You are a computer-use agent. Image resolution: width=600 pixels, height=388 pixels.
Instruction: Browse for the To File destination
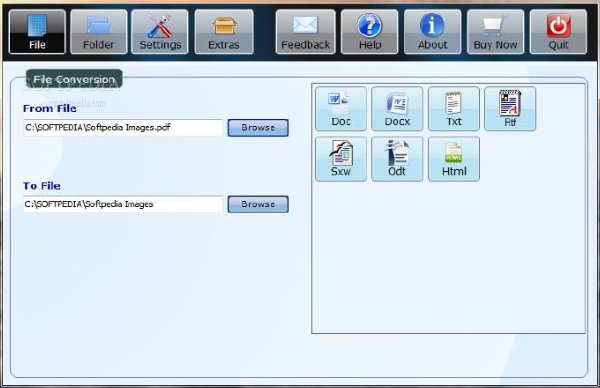point(258,204)
